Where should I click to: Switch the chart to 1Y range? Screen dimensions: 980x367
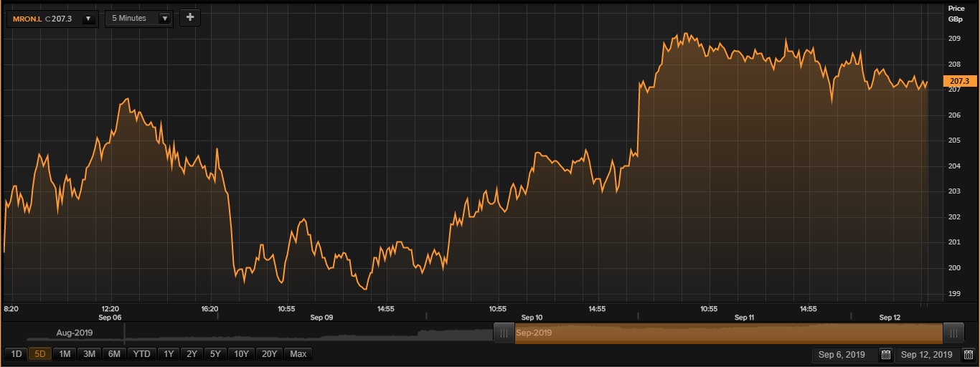coord(169,353)
